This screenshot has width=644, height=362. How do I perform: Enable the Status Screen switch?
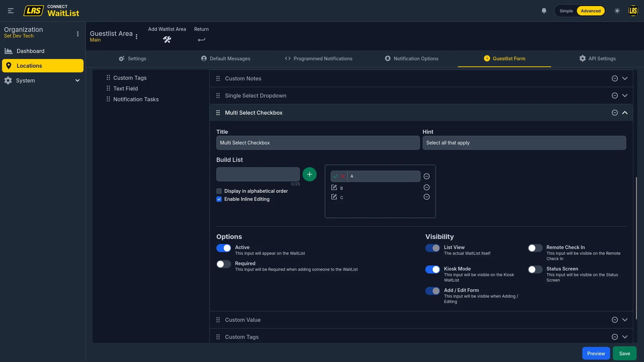click(535, 269)
